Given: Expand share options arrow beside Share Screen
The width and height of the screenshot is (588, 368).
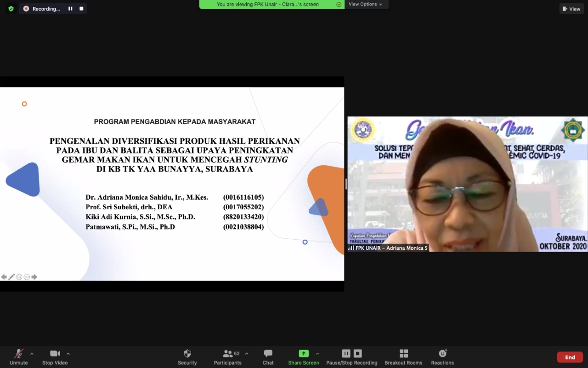Looking at the screenshot, I should (317, 354).
